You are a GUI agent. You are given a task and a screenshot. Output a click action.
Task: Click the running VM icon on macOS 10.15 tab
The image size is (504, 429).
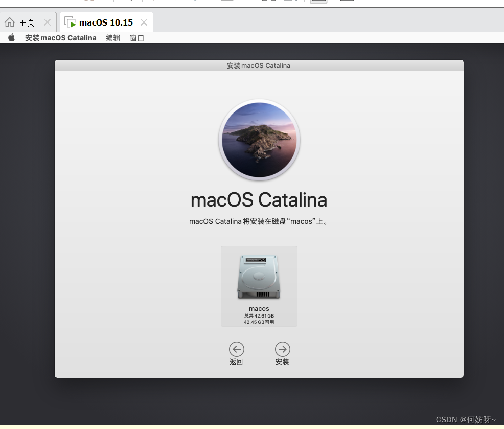tap(70, 22)
